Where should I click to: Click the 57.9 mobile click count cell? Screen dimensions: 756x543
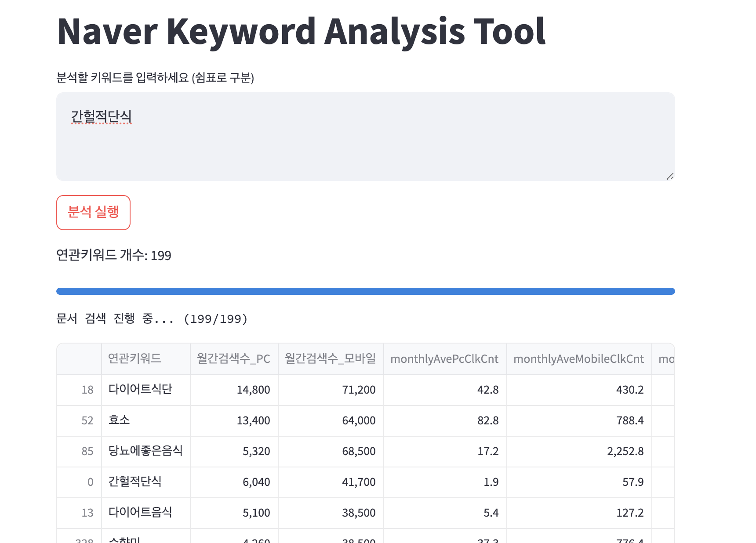coord(579,482)
